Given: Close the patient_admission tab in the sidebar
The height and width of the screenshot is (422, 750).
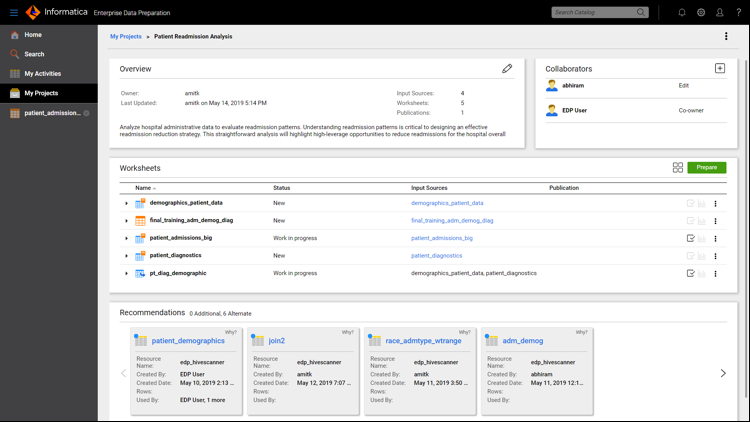Looking at the screenshot, I should pyautogui.click(x=87, y=113).
